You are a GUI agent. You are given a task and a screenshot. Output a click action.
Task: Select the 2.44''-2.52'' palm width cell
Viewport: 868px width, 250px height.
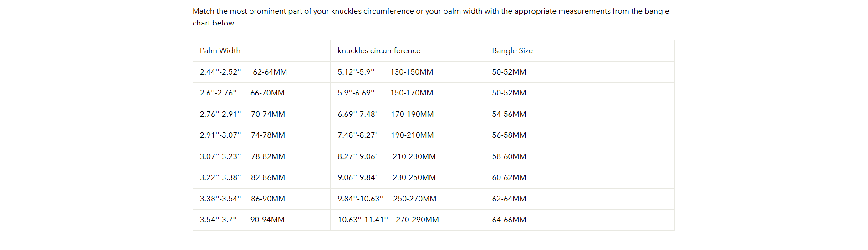261,72
